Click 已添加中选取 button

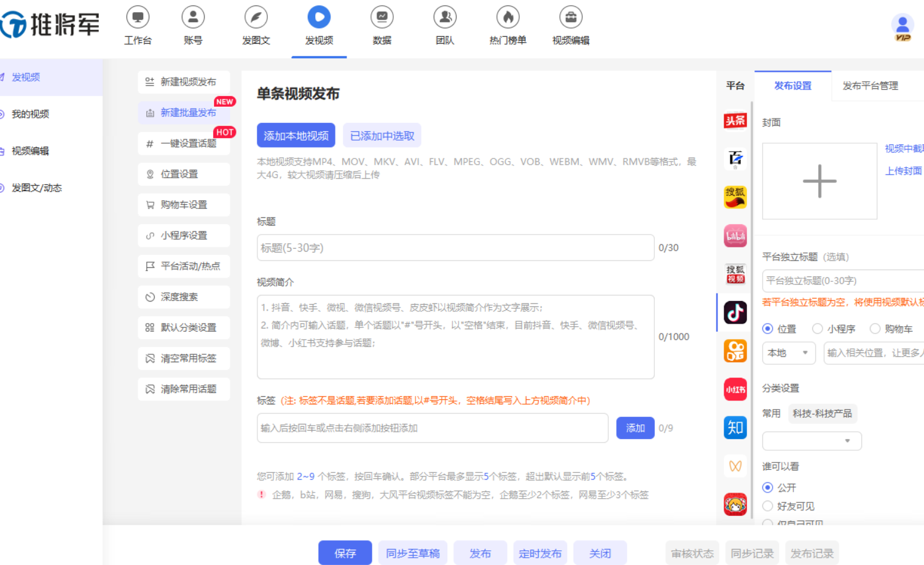coord(382,136)
